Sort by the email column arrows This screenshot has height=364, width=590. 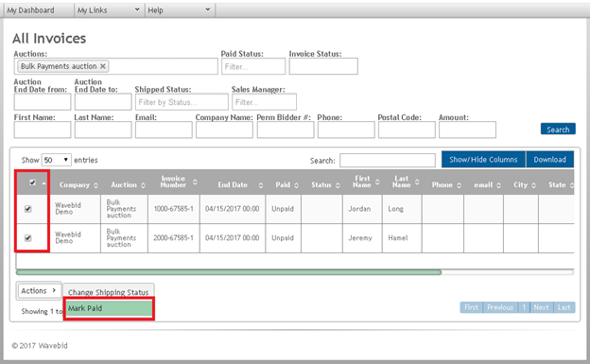tap(498, 185)
